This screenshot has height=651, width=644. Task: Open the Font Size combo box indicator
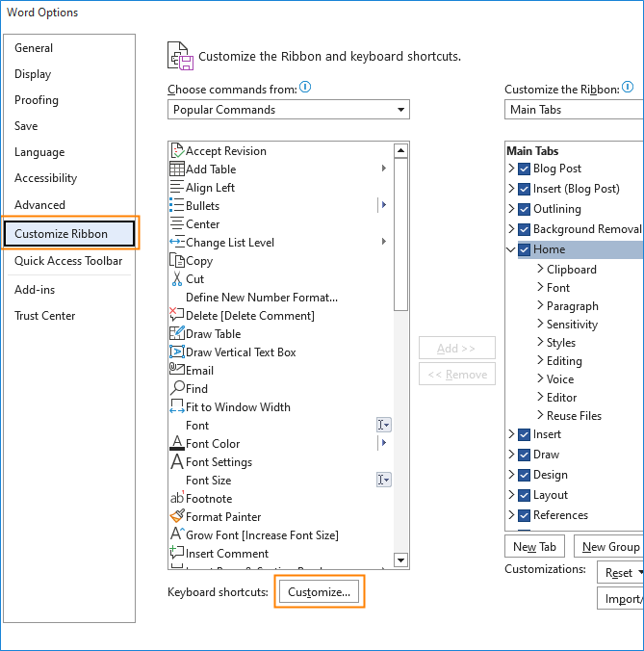(384, 480)
